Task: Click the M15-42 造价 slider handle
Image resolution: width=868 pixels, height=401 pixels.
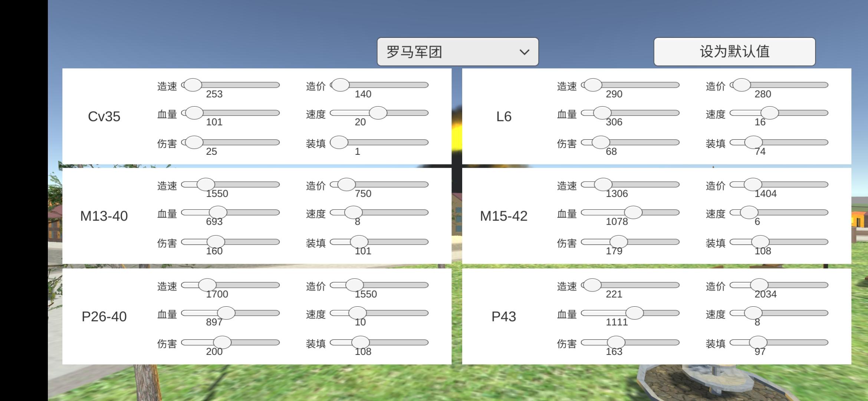Action: [753, 185]
